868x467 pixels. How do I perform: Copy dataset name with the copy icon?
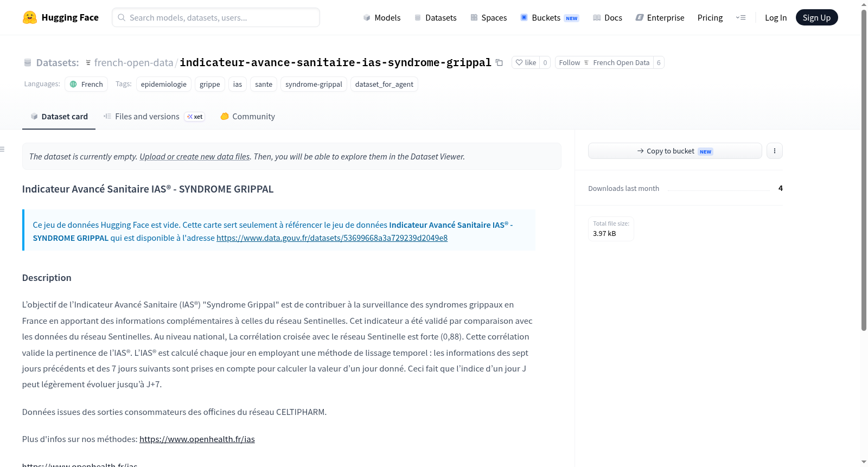499,62
